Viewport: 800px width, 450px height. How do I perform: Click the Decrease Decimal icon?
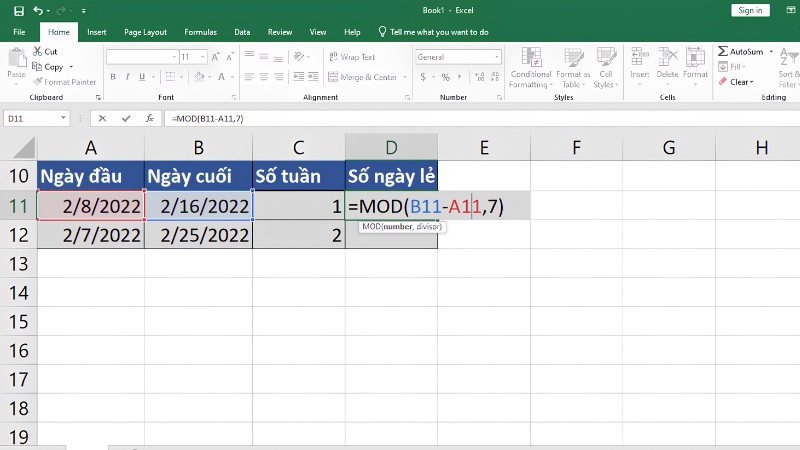[494, 77]
